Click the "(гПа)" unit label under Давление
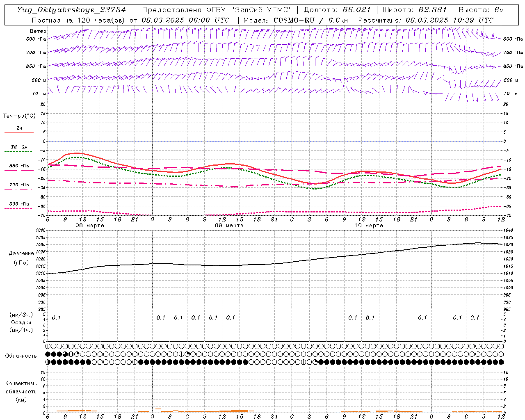This screenshot has height=420, width=525. [x=21, y=263]
